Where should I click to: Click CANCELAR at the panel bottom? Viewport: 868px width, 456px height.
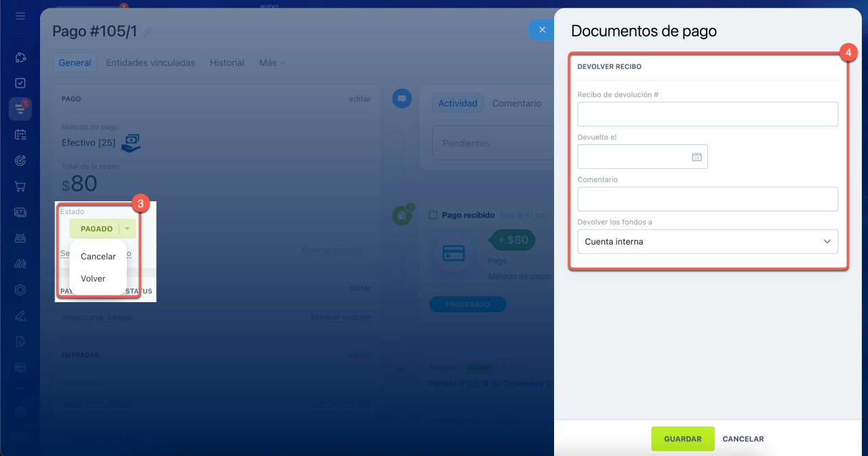[x=743, y=439]
